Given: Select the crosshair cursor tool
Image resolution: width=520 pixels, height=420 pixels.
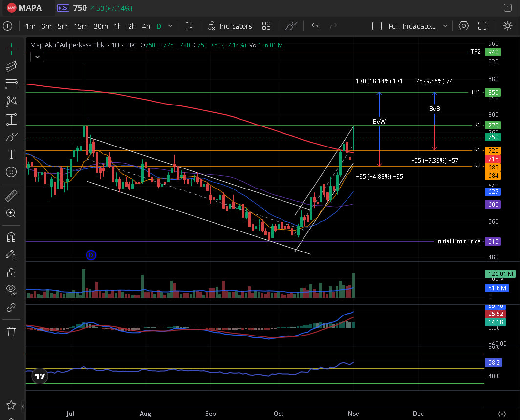Looking at the screenshot, I should 11,48.
